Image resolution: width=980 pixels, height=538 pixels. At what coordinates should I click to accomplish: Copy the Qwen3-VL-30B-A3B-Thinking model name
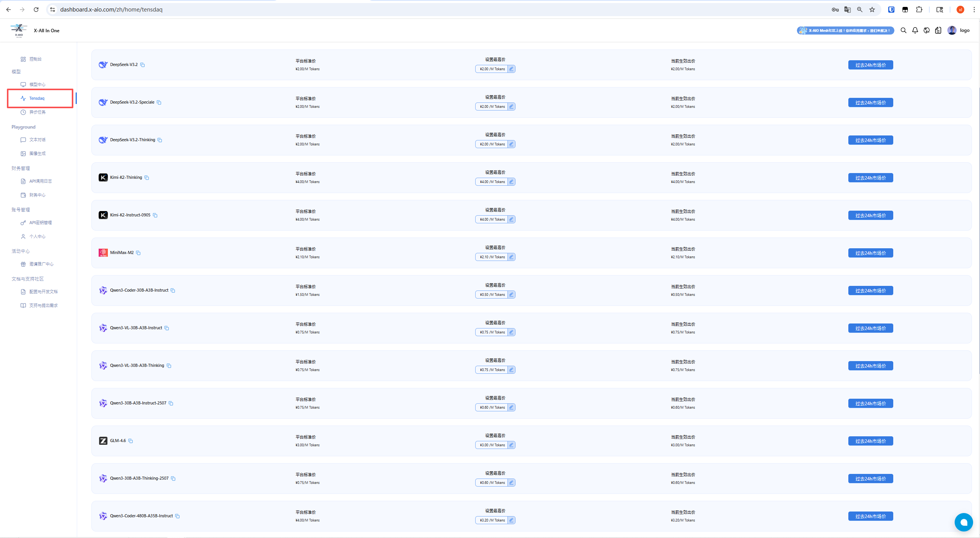click(169, 366)
